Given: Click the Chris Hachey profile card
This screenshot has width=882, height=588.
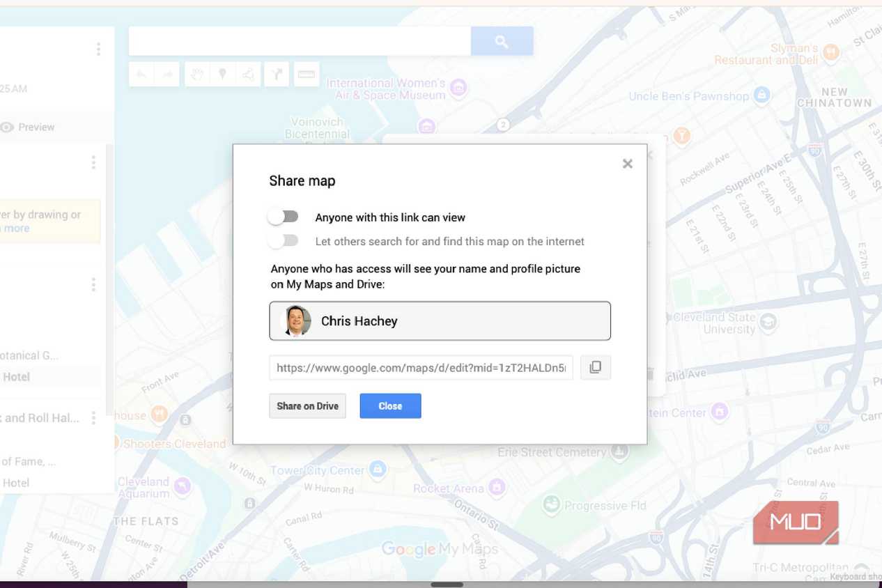Looking at the screenshot, I should click(x=440, y=321).
